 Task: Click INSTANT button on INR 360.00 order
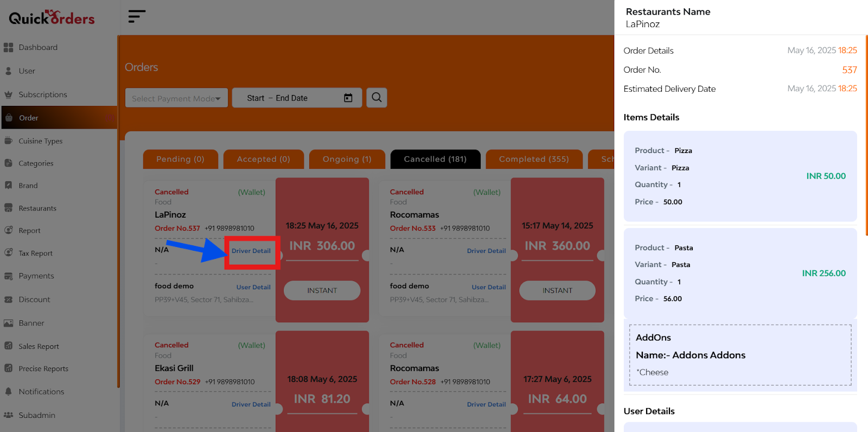click(x=558, y=290)
